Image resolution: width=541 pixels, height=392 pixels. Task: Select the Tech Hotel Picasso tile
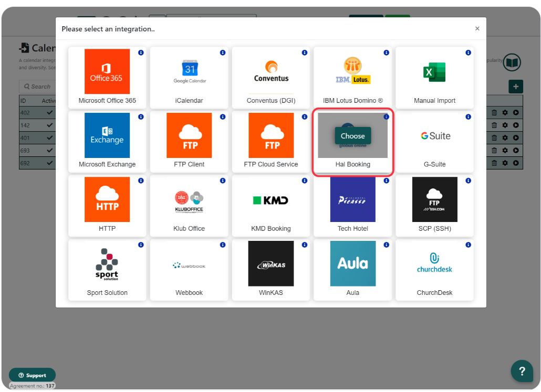352,206
